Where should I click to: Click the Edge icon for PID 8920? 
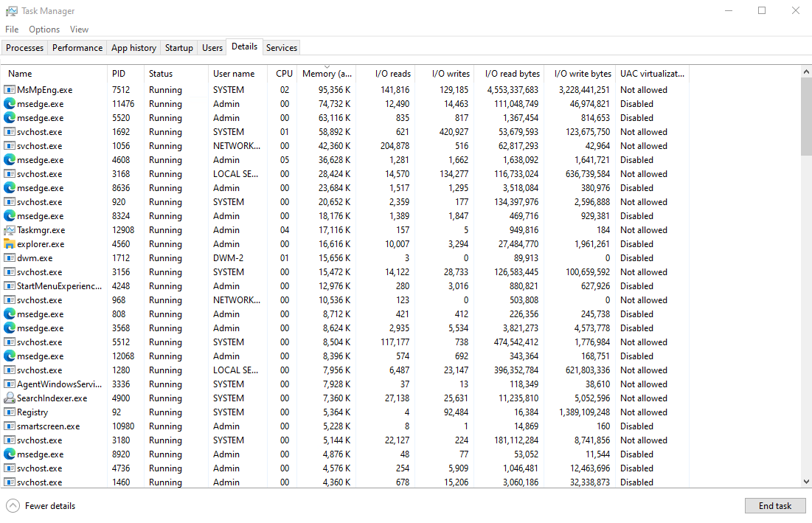[10, 454]
